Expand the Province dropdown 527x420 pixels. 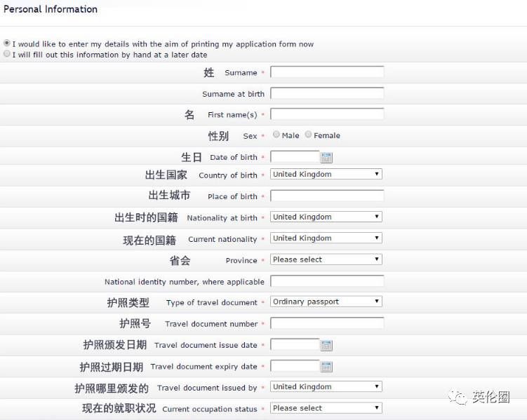[326, 259]
